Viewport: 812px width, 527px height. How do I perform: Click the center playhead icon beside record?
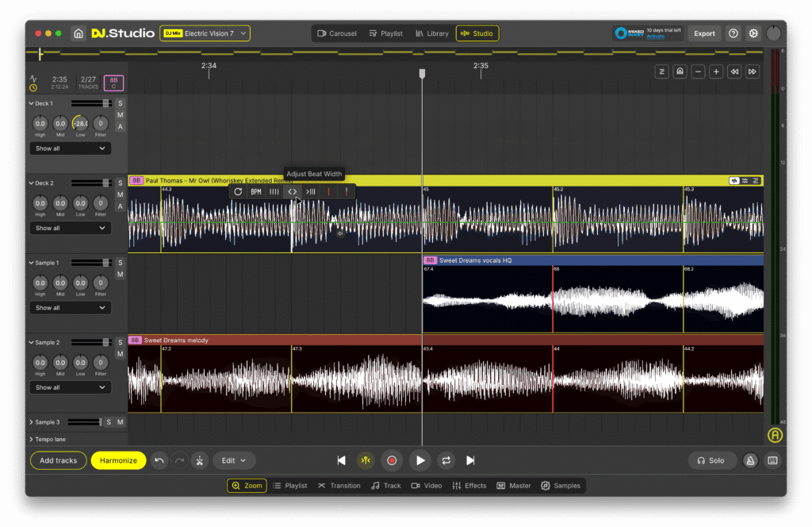coord(366,460)
